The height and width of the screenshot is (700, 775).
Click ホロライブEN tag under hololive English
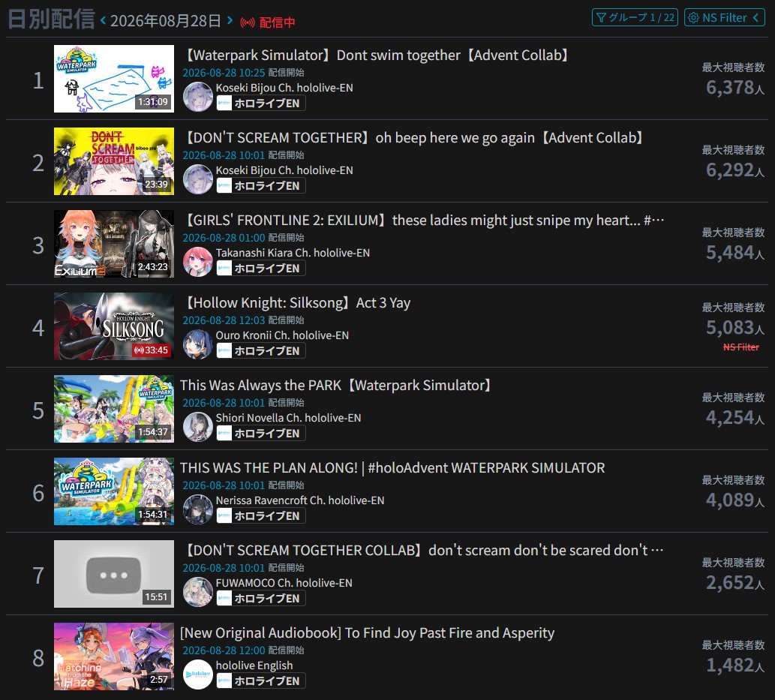[x=261, y=681]
